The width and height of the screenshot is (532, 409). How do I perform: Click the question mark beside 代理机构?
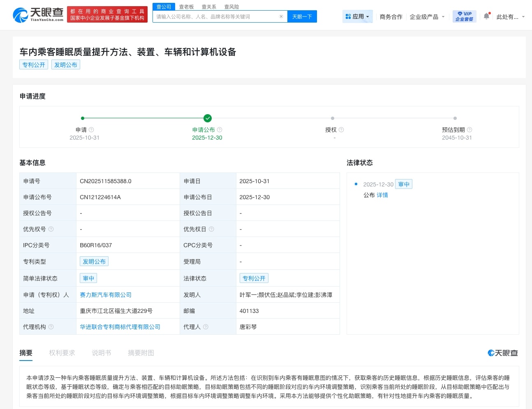pyautogui.click(x=51, y=326)
